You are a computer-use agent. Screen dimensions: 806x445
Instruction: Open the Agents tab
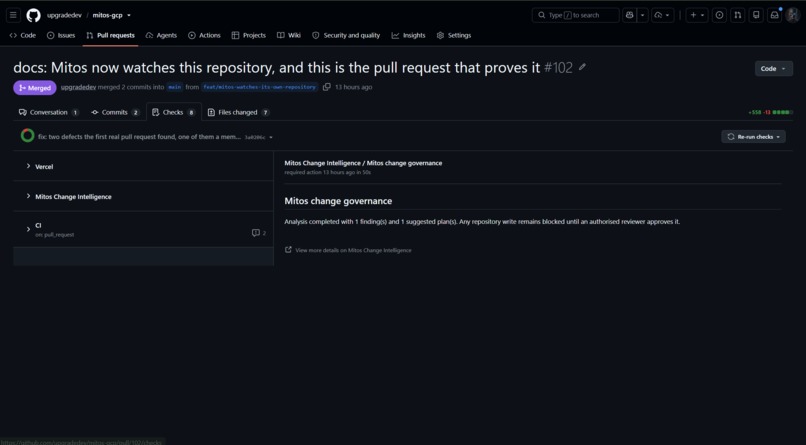161,35
